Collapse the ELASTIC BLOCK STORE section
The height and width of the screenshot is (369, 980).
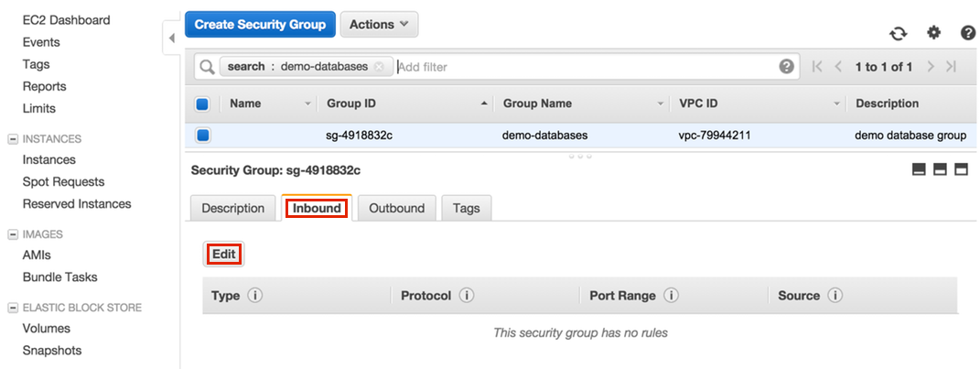[13, 308]
